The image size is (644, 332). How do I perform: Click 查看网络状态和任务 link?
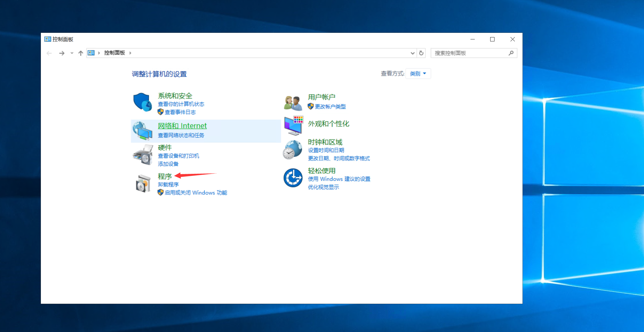pyautogui.click(x=181, y=135)
